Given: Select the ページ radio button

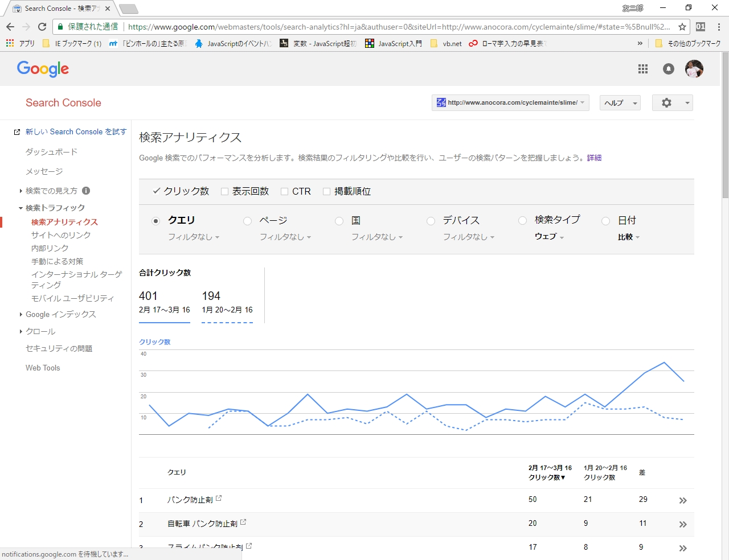Looking at the screenshot, I should coord(247,221).
